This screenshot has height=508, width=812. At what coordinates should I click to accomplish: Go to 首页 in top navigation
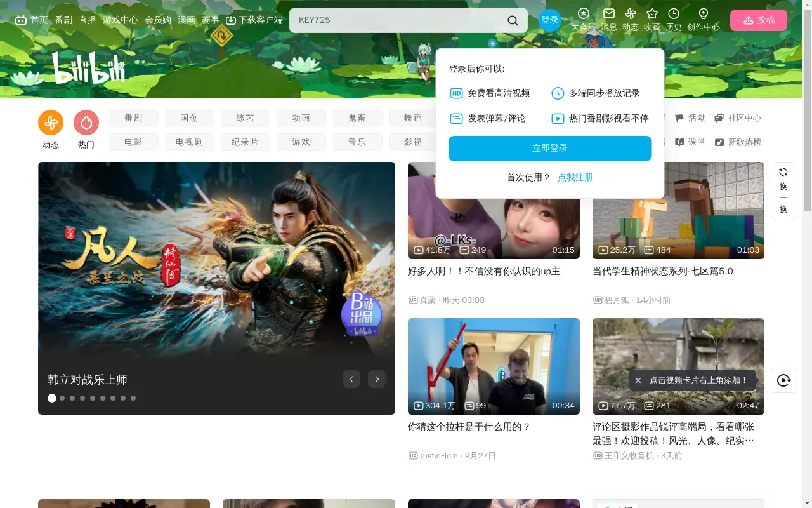click(32, 20)
